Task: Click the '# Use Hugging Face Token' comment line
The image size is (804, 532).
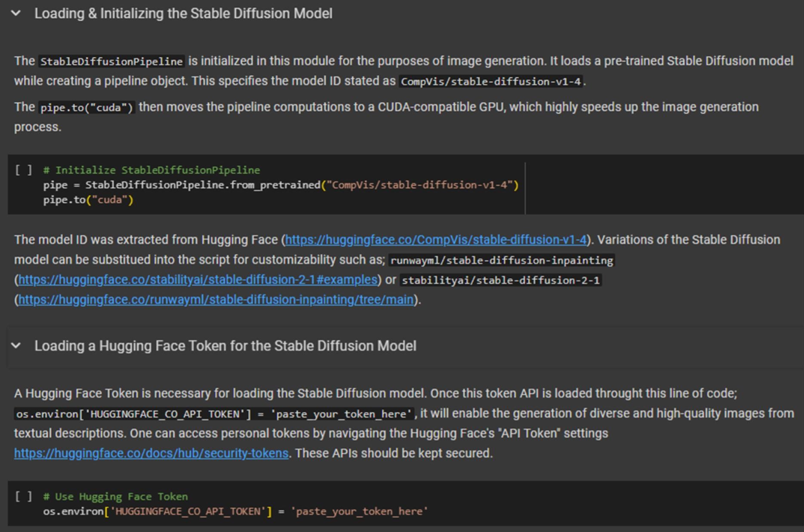Action: pyautogui.click(x=115, y=497)
